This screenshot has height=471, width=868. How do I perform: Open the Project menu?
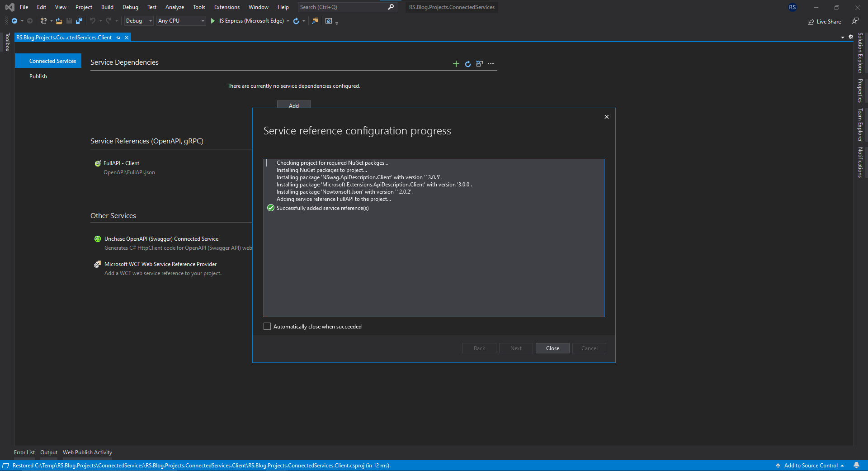tap(84, 7)
